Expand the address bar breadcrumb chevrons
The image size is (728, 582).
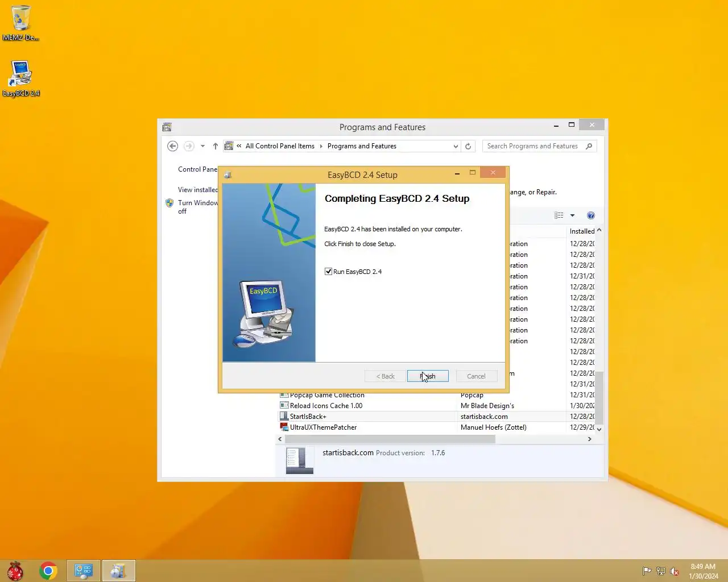pos(239,146)
